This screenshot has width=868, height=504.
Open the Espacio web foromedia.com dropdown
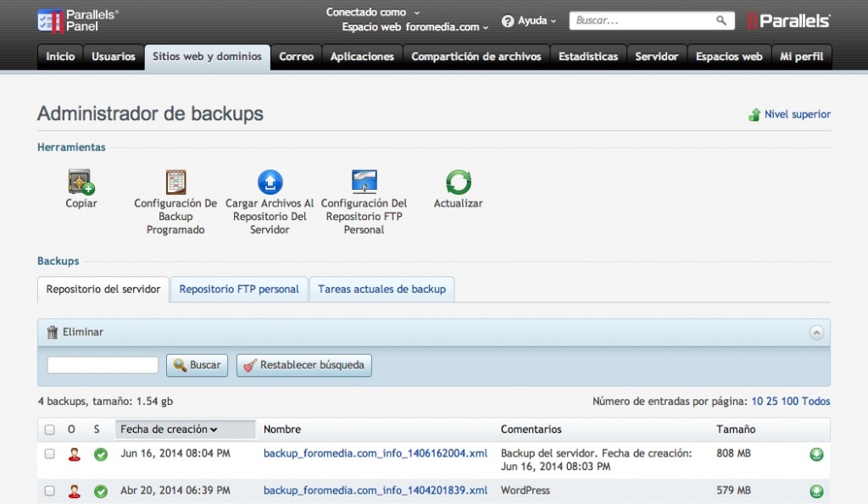(415, 27)
